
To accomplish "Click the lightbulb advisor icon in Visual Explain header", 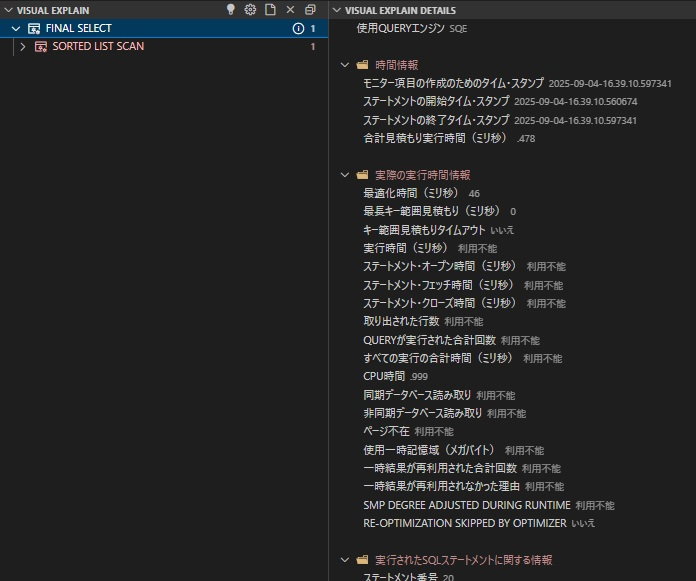I will [230, 10].
